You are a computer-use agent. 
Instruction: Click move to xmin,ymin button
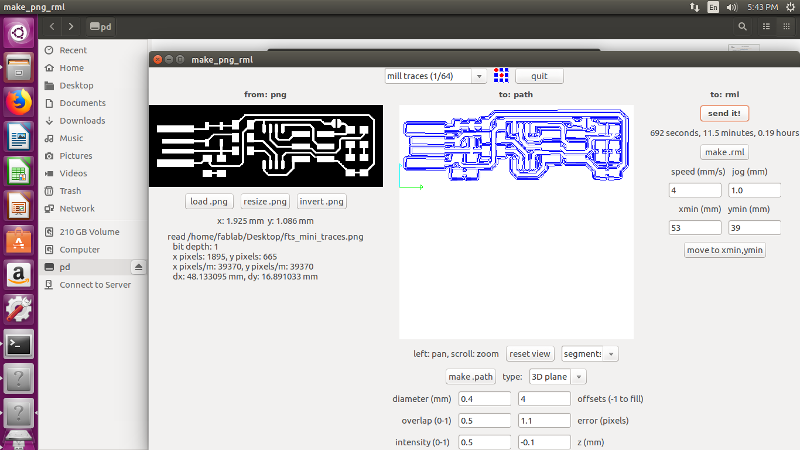click(x=724, y=250)
